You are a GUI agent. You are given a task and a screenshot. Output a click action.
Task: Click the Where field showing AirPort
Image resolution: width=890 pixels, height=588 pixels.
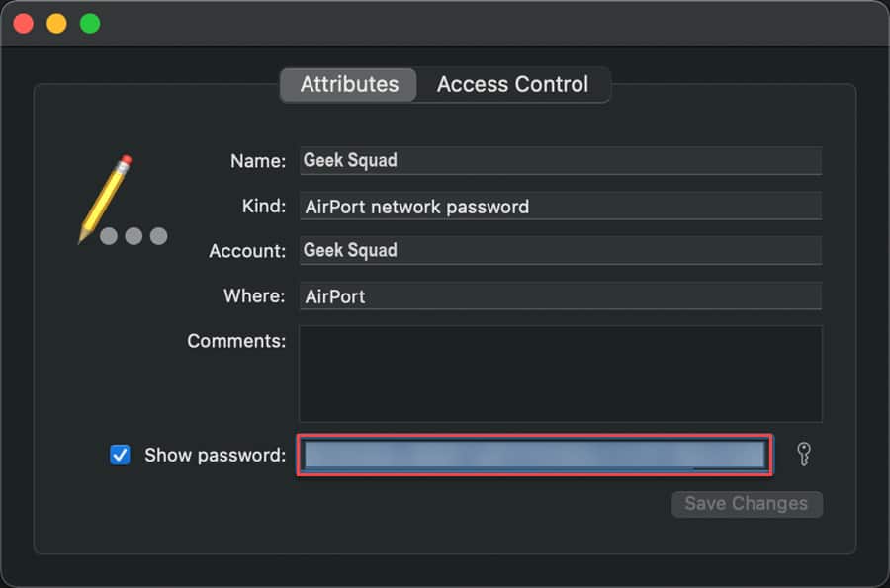pyautogui.click(x=561, y=295)
